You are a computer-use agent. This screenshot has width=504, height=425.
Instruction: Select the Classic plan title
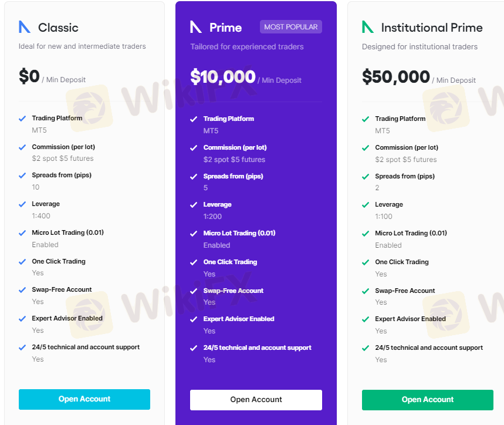coord(58,28)
